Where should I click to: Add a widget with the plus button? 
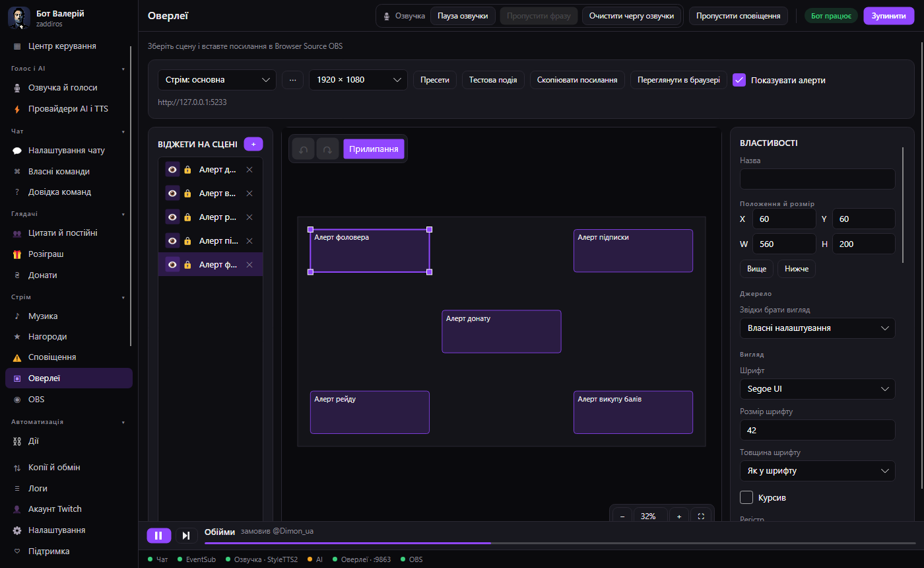pyautogui.click(x=253, y=144)
